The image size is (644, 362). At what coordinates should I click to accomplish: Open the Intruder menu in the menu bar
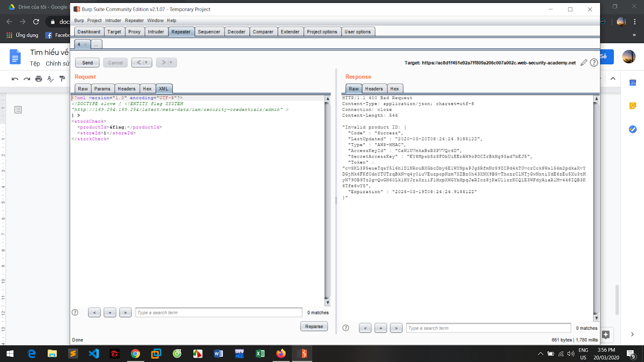coord(113,21)
